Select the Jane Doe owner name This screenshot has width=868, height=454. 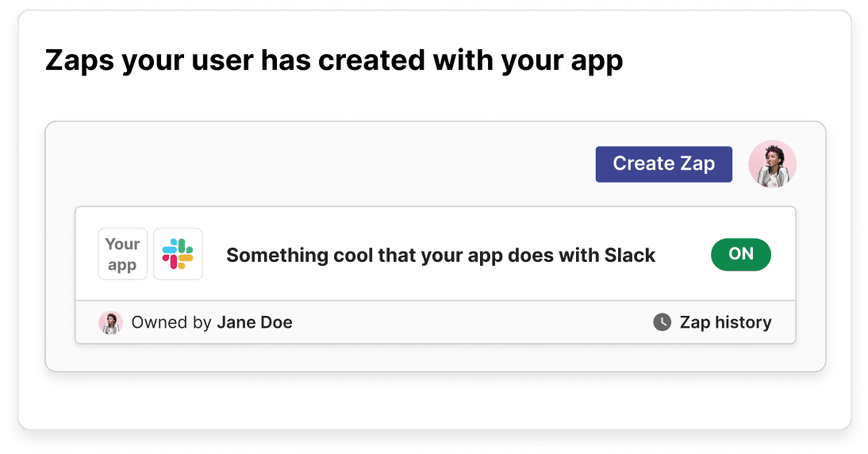point(254,322)
